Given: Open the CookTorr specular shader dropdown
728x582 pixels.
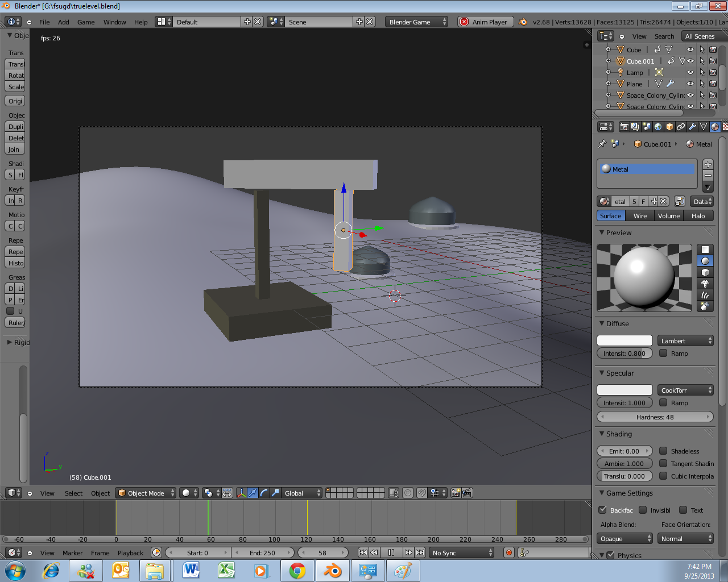Looking at the screenshot, I should click(685, 390).
